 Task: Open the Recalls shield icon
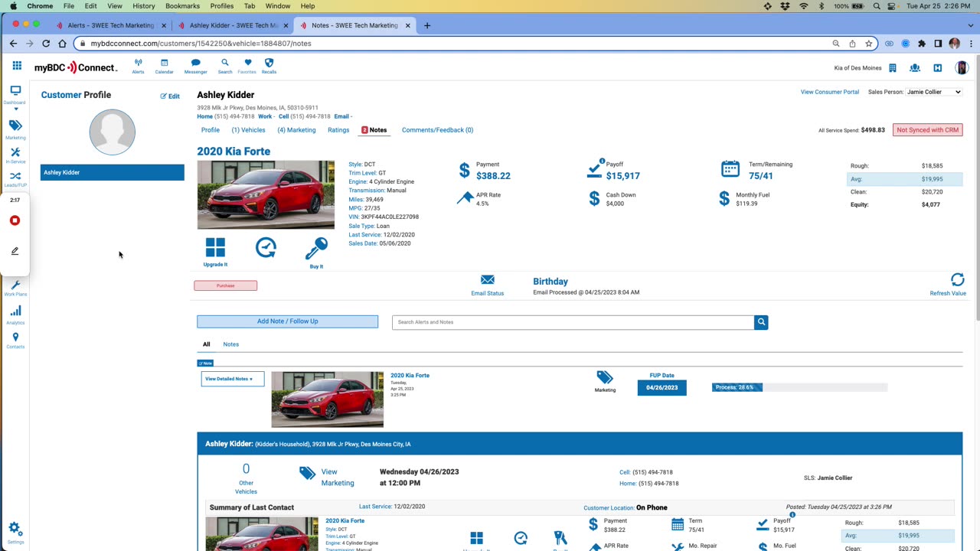pos(269,66)
